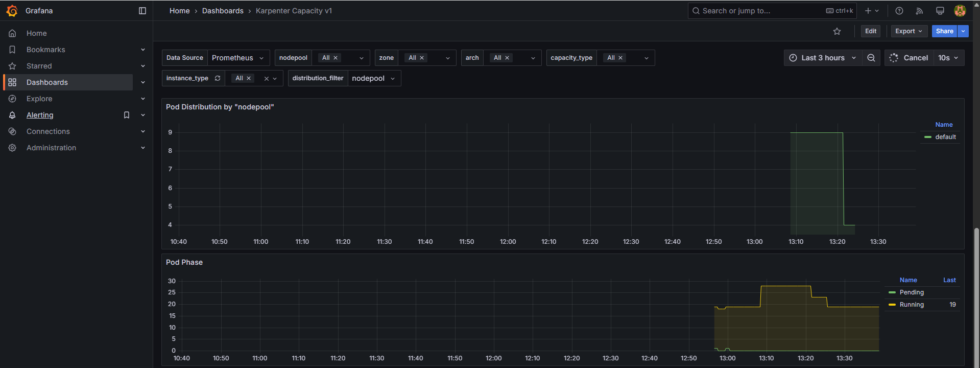Viewport: 980px width, 368px height.
Task: Open the zone variable dropdown
Action: [x=448, y=58]
